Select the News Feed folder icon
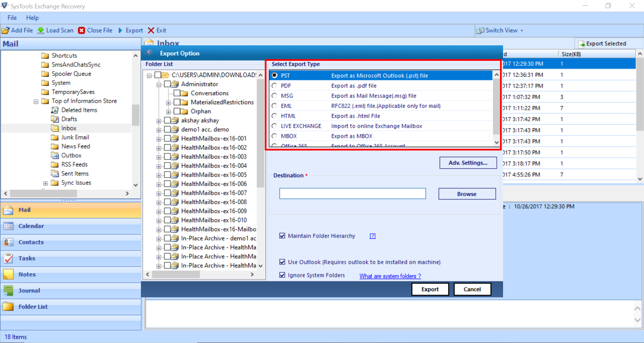This screenshot has width=644, height=343. pyautogui.click(x=55, y=146)
